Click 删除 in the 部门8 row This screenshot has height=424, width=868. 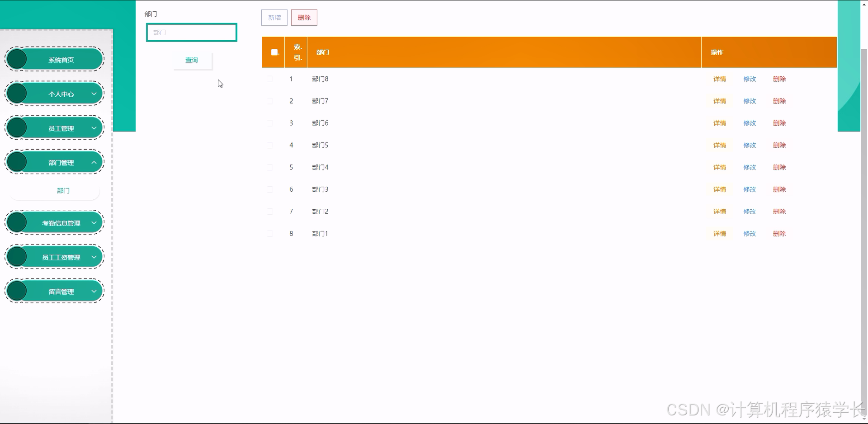[779, 79]
